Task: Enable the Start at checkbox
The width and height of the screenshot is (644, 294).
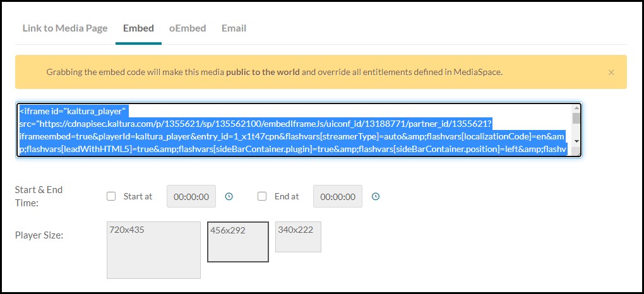Action: pos(111,196)
